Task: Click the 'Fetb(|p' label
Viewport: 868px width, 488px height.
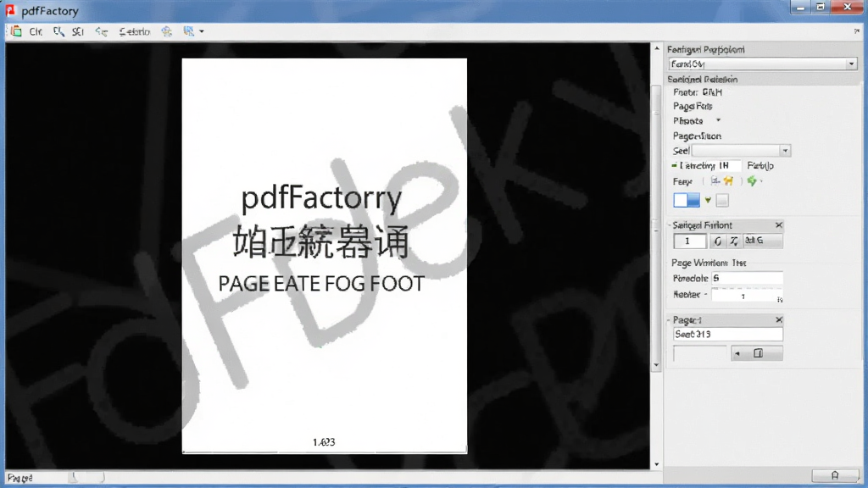Action: [x=760, y=165]
